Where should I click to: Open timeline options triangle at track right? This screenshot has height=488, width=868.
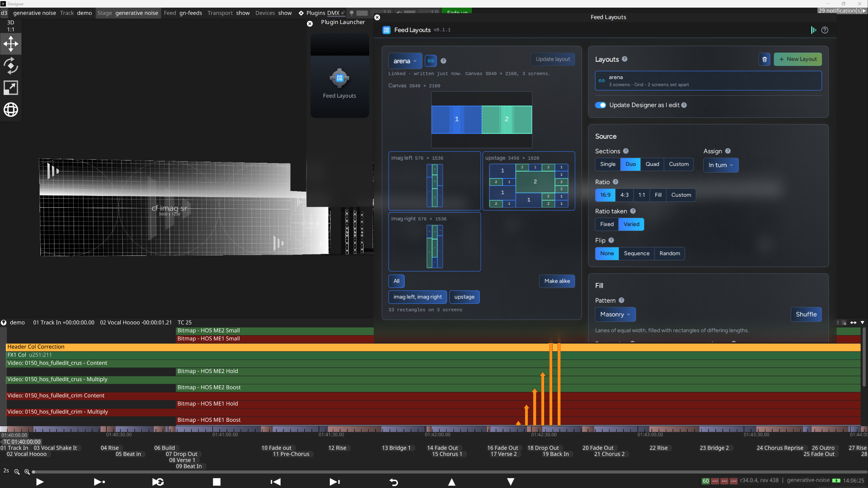[862, 323]
